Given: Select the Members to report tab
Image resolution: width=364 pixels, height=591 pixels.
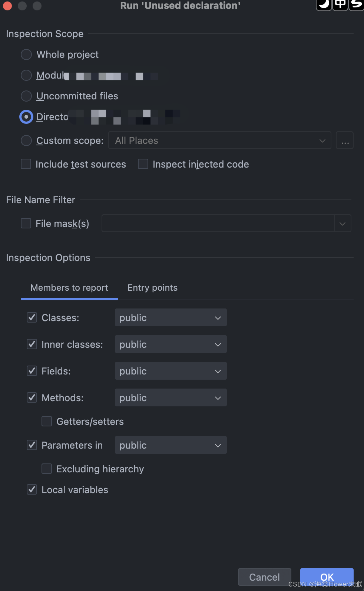Looking at the screenshot, I should (69, 288).
